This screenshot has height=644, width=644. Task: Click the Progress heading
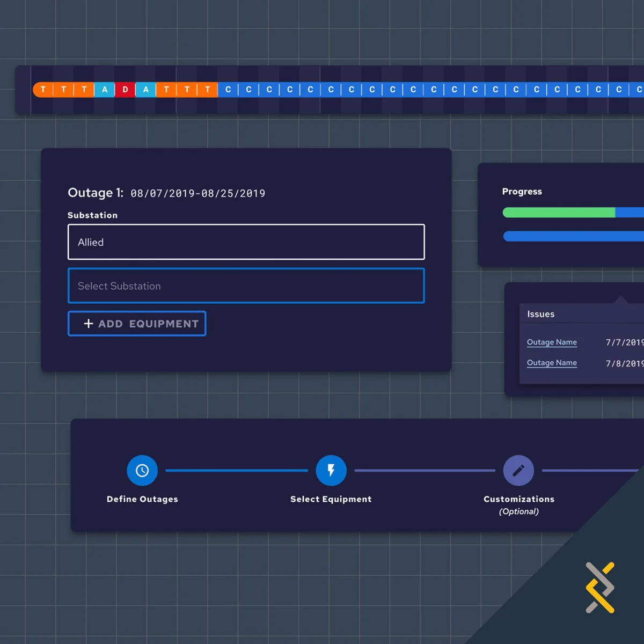pyautogui.click(x=522, y=192)
